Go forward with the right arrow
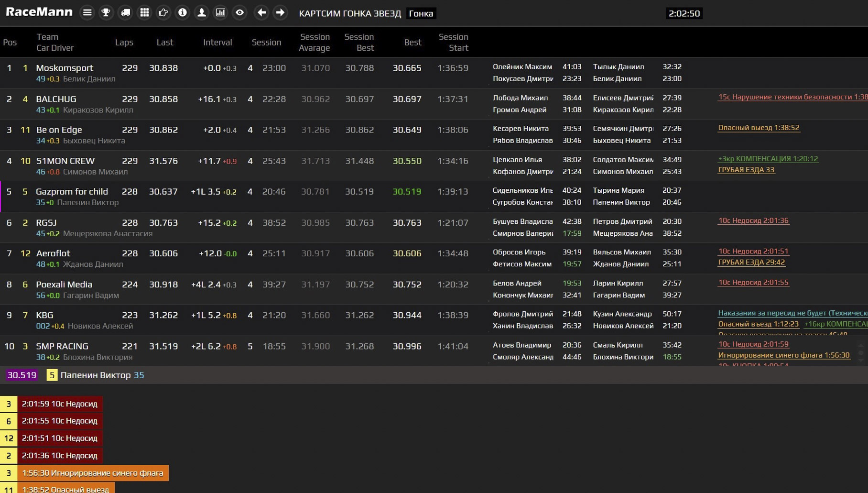868x493 pixels. point(281,13)
